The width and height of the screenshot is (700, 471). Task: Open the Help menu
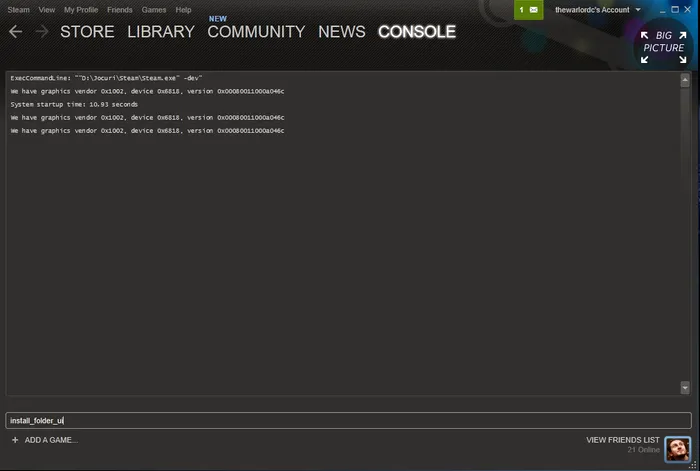pos(183,10)
